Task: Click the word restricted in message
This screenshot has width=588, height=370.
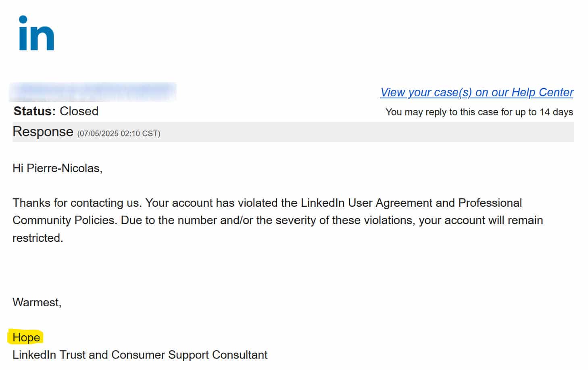Action: point(38,238)
